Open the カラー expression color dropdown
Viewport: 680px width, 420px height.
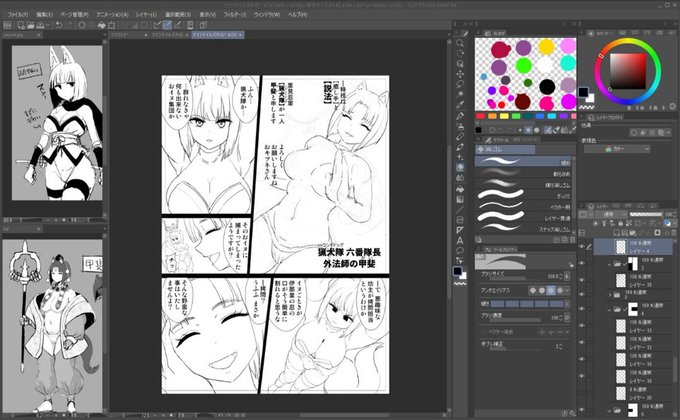coord(617,149)
